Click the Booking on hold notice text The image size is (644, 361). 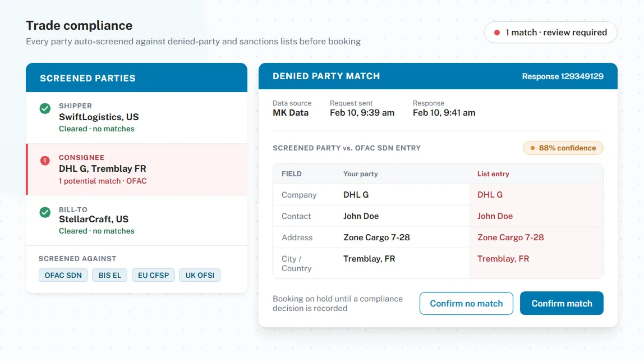pyautogui.click(x=338, y=303)
